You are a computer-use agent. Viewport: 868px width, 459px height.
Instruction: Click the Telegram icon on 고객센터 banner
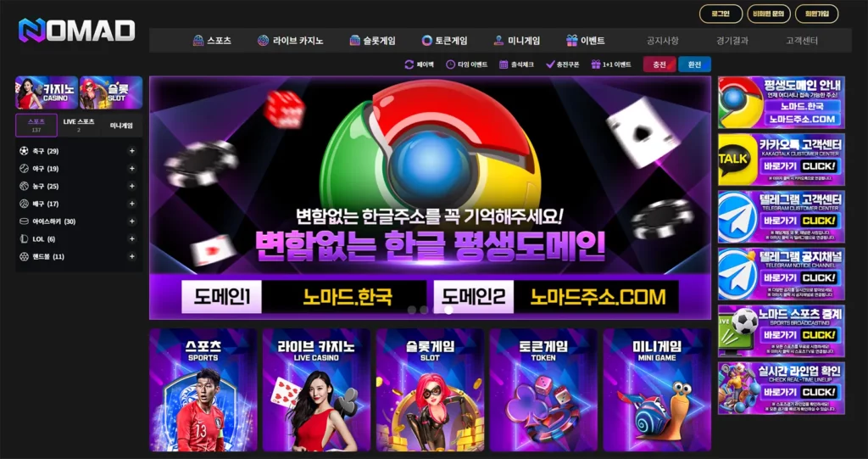coord(737,216)
